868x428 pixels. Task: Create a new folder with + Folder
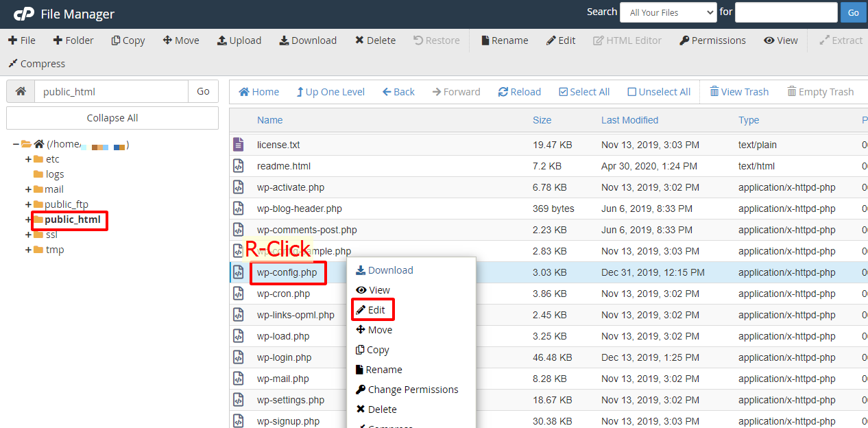coord(73,40)
